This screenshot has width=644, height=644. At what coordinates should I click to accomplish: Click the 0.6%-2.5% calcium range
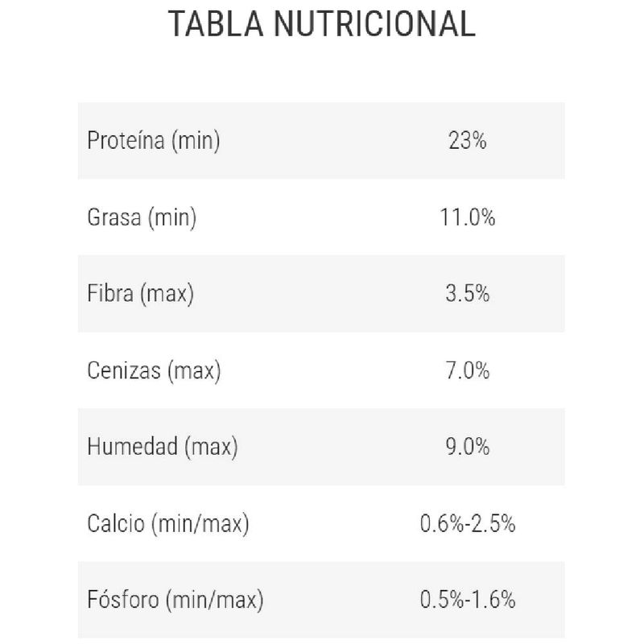468,524
